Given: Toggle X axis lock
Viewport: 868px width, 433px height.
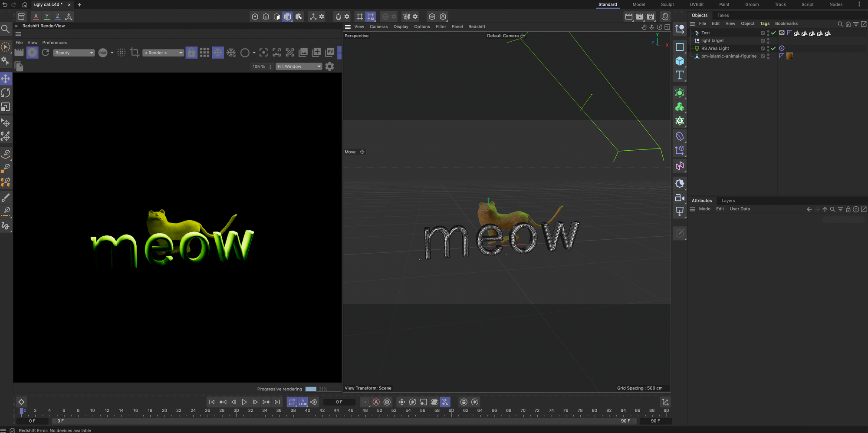Looking at the screenshot, I should click(x=36, y=17).
